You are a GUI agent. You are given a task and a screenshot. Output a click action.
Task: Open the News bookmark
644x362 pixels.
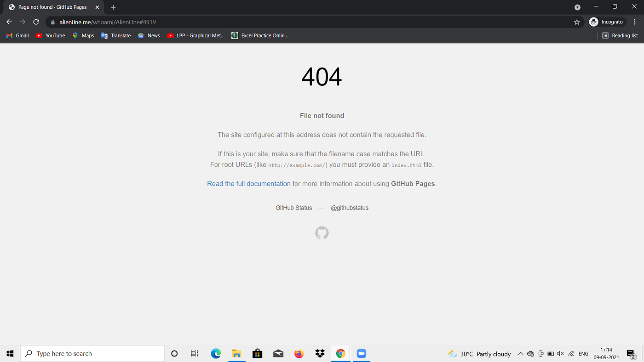[x=149, y=35]
